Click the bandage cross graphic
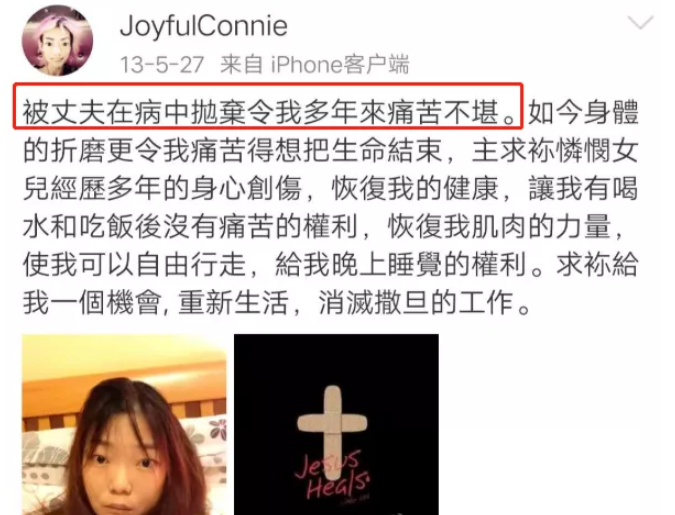Screen dimensions: 675x515 click(x=332, y=431)
